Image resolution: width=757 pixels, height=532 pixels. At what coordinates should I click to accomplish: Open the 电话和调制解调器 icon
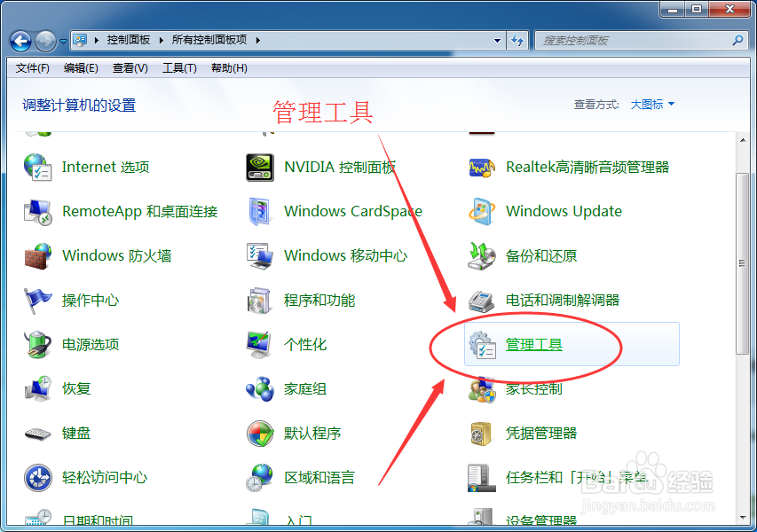click(x=482, y=301)
